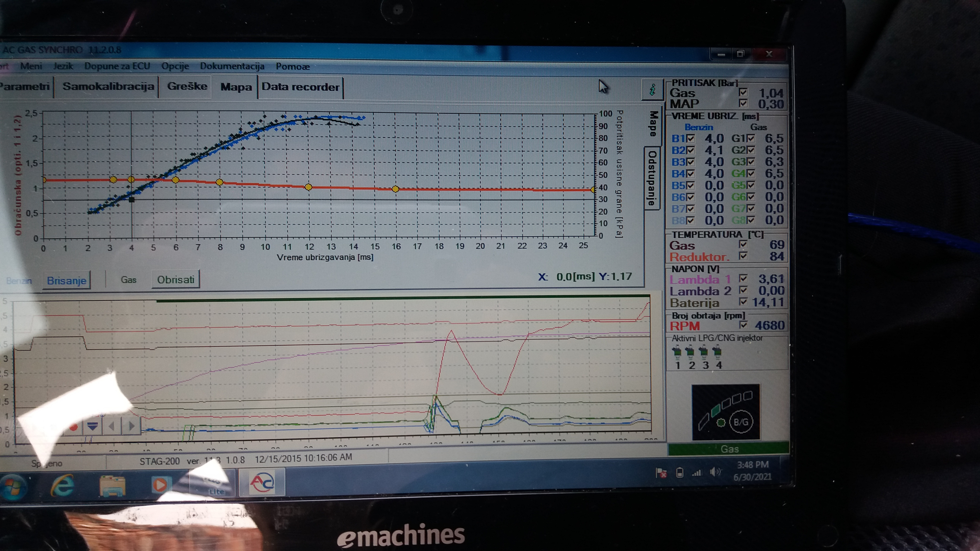The width and height of the screenshot is (980, 551).
Task: Click the battery tray icon
Action: pos(679,473)
